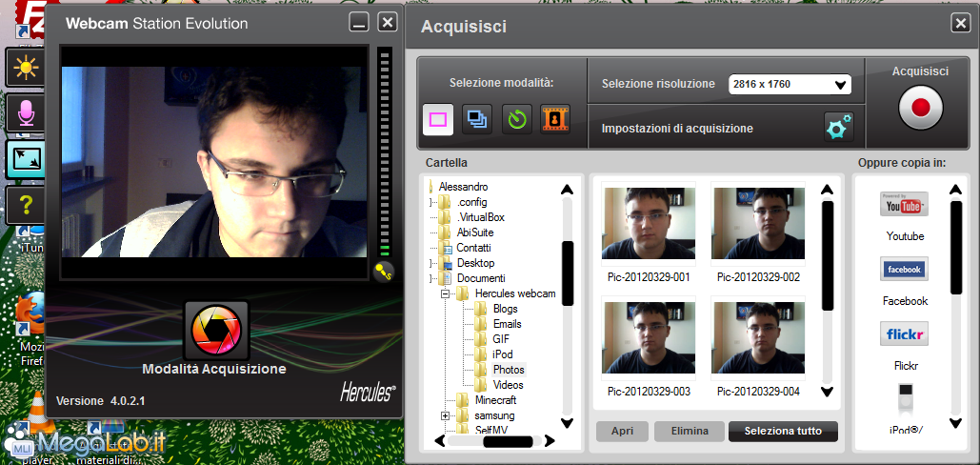This screenshot has width=980, height=465.
Task: Collapse the Hercules webcam folder
Action: tap(445, 294)
